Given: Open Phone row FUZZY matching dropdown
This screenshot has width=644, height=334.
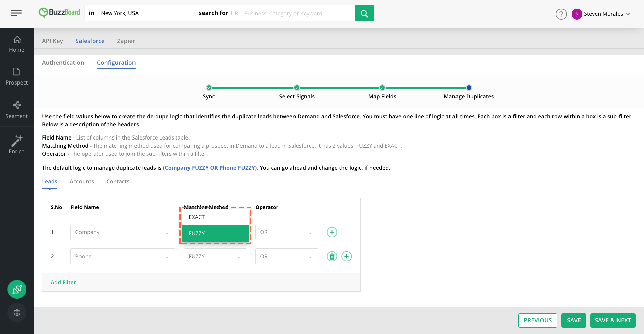Looking at the screenshot, I should (215, 256).
